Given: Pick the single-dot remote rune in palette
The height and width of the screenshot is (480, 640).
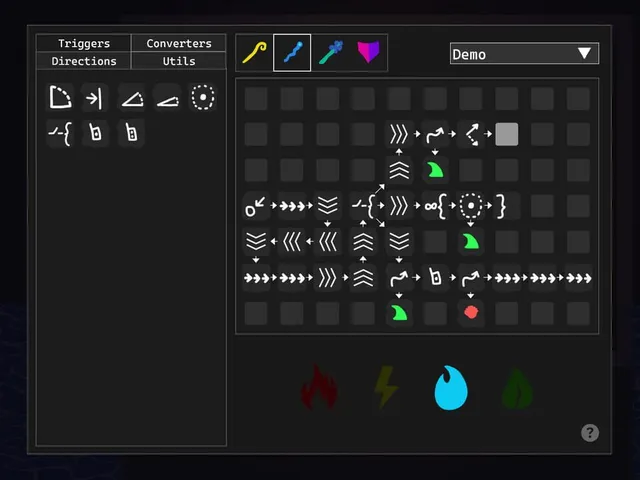Looking at the screenshot, I should pos(95,133).
